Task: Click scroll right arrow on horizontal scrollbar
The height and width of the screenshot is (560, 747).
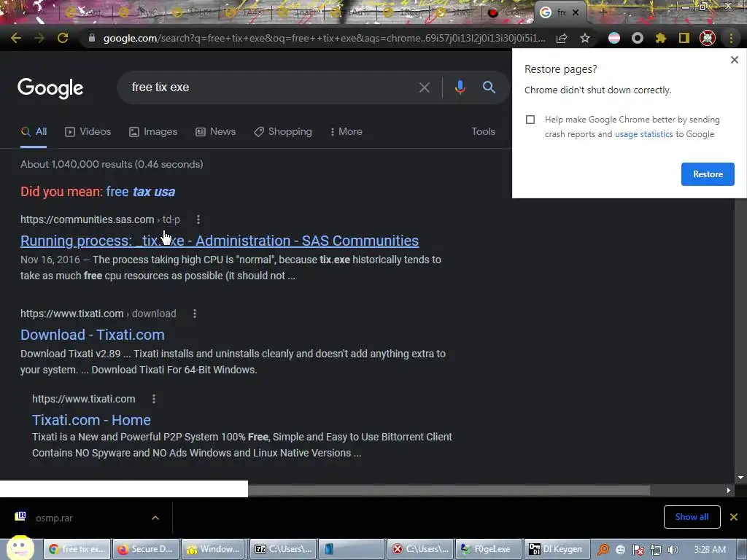Action: (728, 490)
